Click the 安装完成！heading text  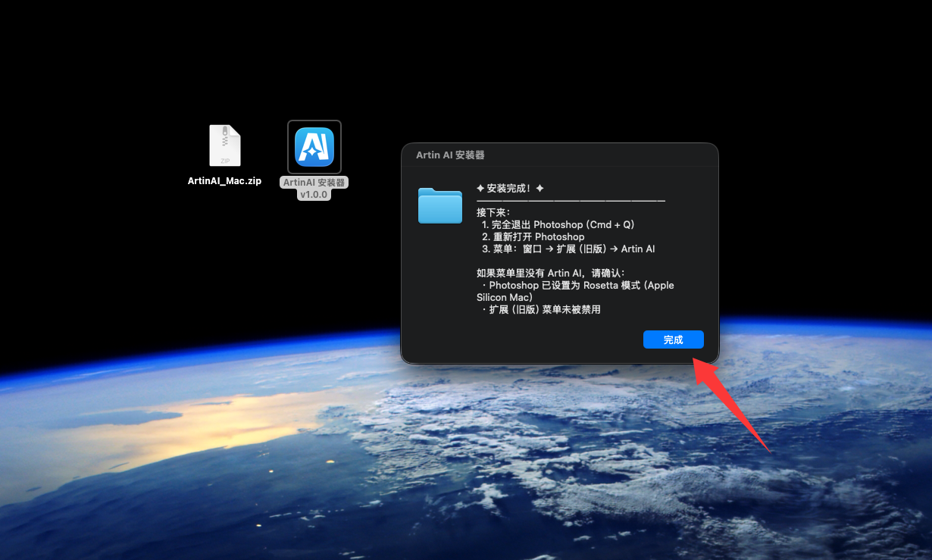click(509, 188)
